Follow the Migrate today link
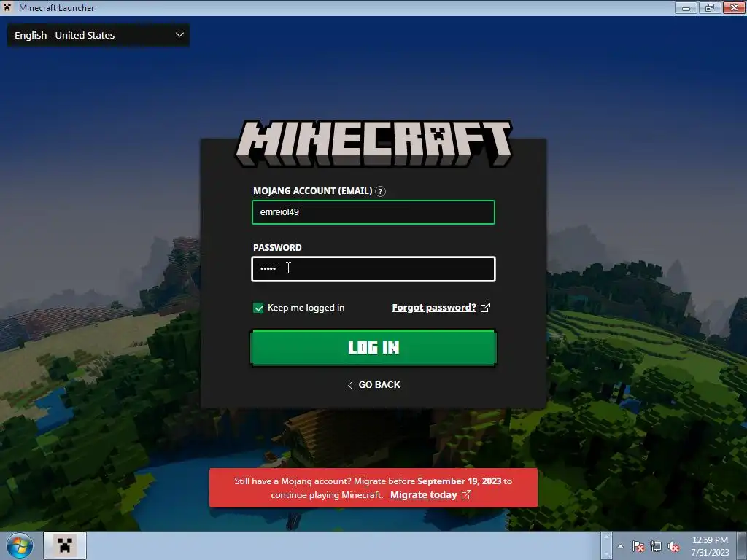 tap(424, 495)
